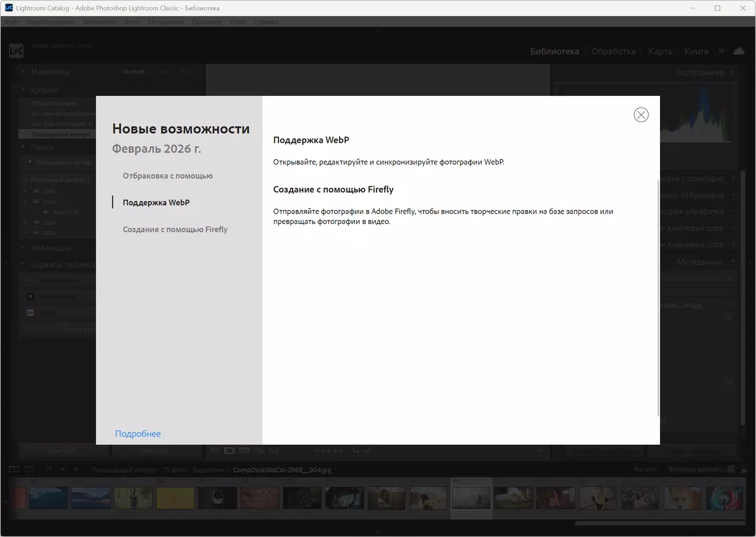
Task: Click the dialog's vertical scrollbar
Action: (658, 297)
